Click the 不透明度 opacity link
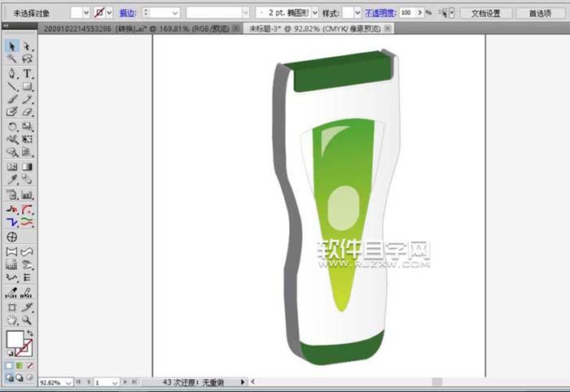 pos(380,13)
